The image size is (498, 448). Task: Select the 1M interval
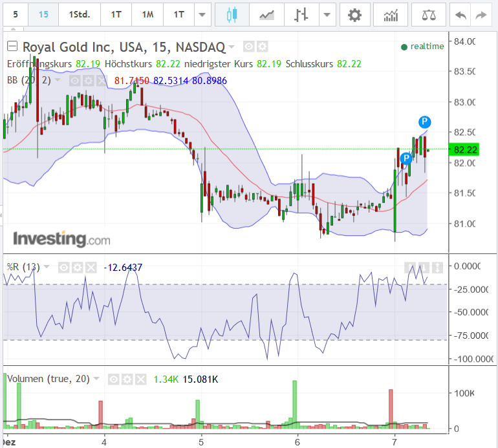tap(147, 15)
